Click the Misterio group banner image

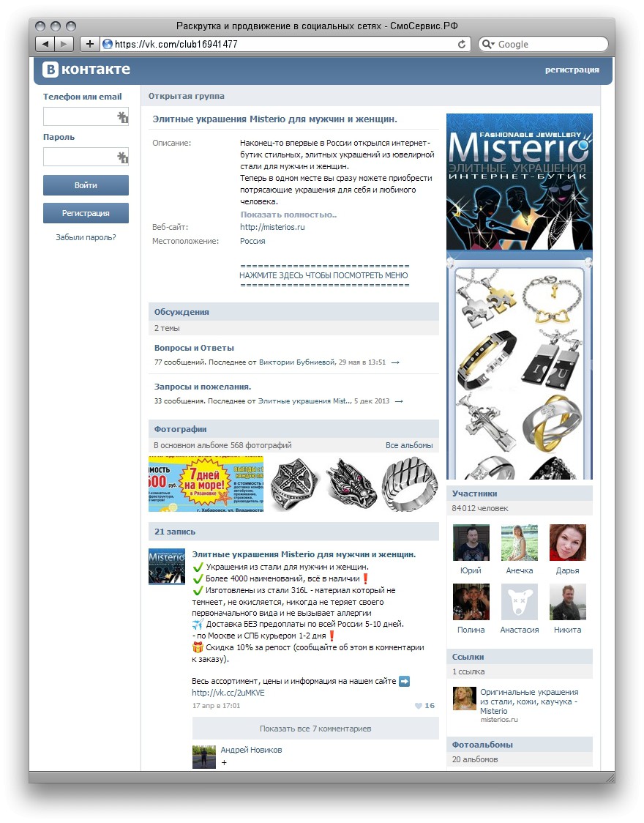(x=519, y=182)
